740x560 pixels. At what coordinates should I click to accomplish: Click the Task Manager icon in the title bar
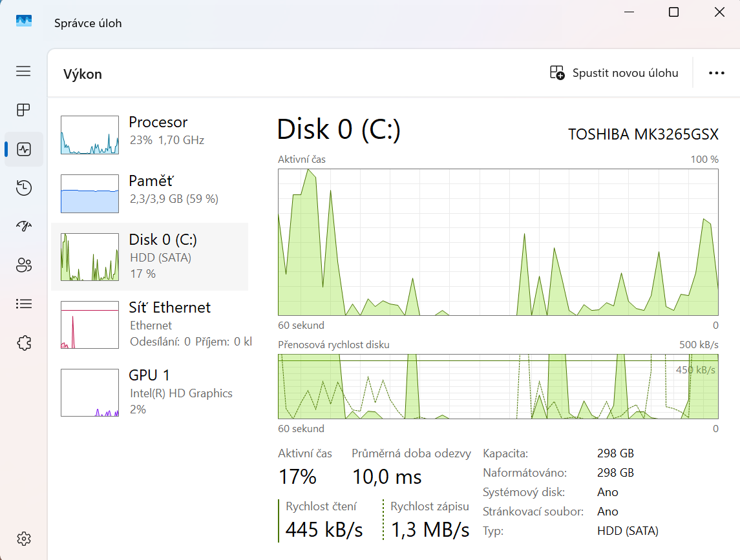click(x=23, y=20)
